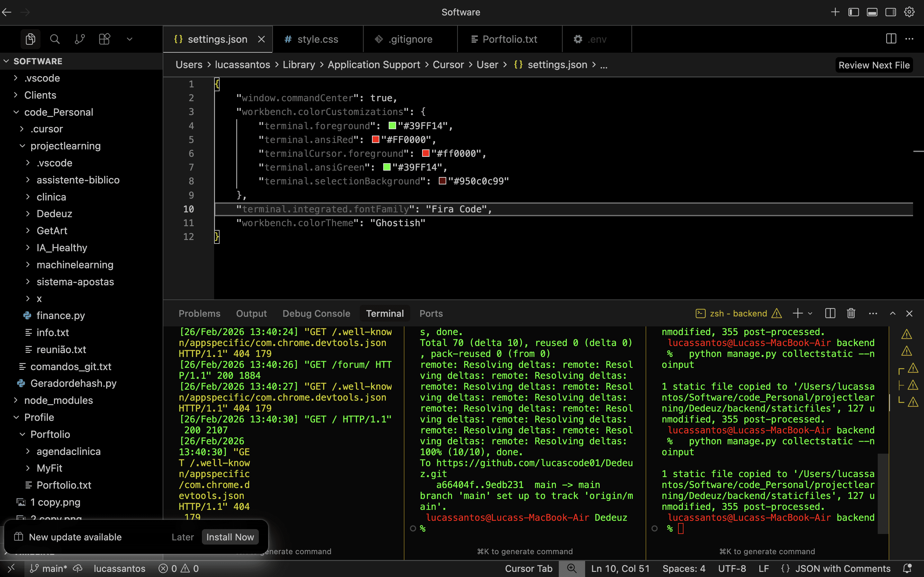
Task: Toggle the primary sidebar layout button
Action: pos(854,12)
